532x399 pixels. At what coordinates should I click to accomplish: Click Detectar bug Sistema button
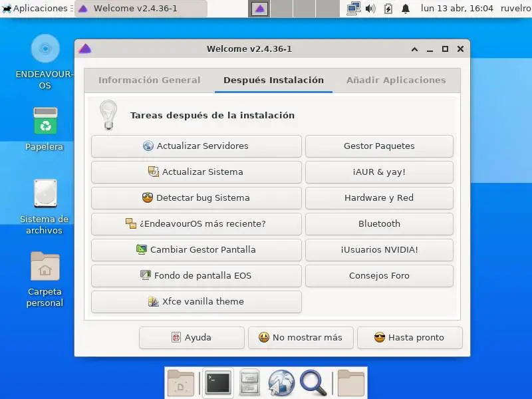pos(196,198)
